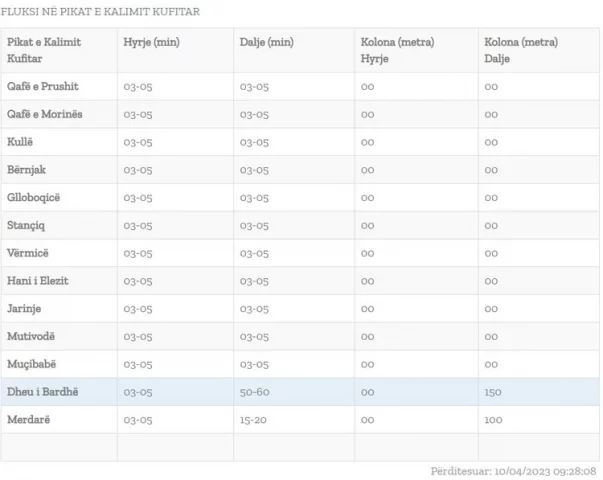
Task: Click the 50-60 exit time cell
Action: [x=255, y=392]
